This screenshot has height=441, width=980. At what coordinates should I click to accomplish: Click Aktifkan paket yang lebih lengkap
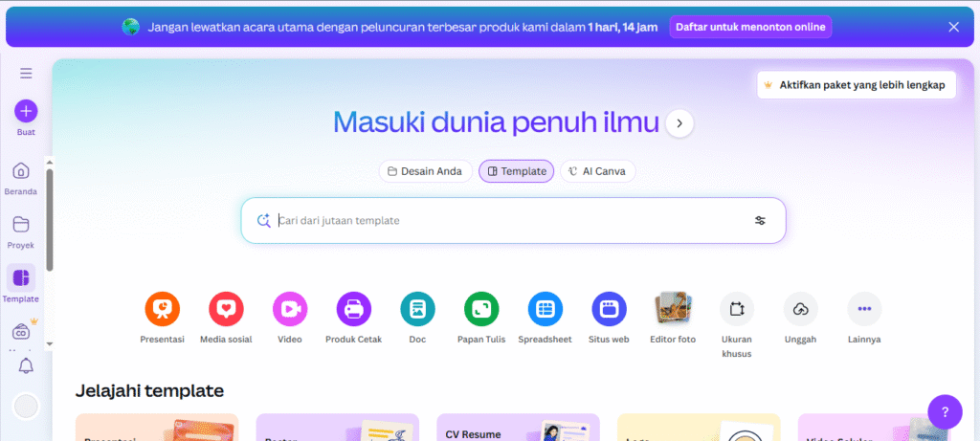pos(855,85)
